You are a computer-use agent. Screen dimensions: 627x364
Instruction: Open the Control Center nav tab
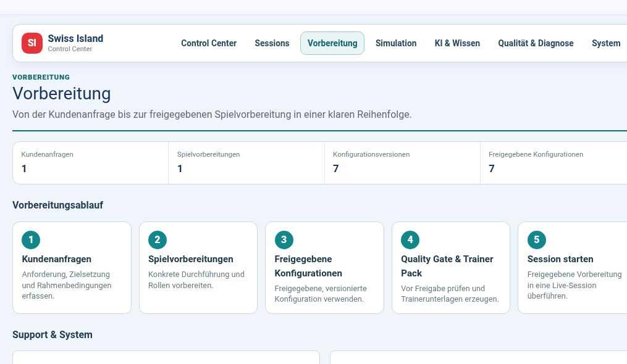(x=209, y=43)
